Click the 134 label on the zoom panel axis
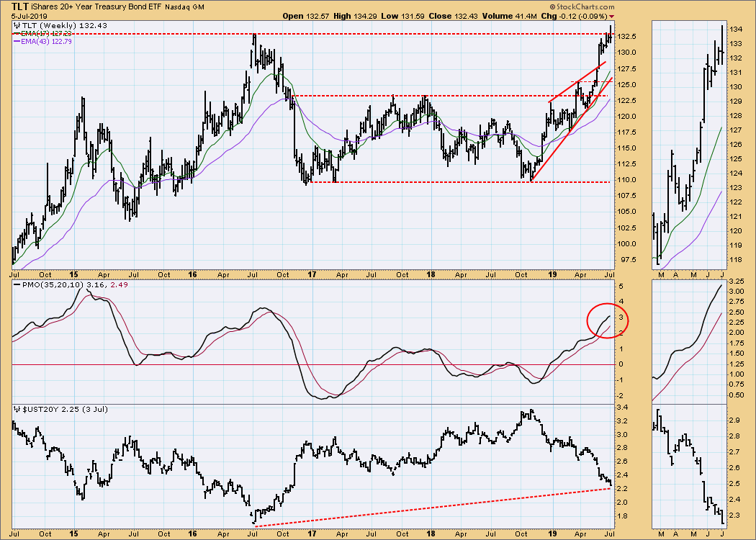756x540 pixels. coord(735,30)
